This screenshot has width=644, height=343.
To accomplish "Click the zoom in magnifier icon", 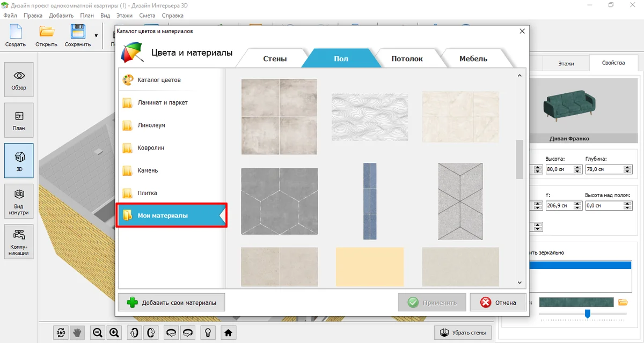I will 114,333.
